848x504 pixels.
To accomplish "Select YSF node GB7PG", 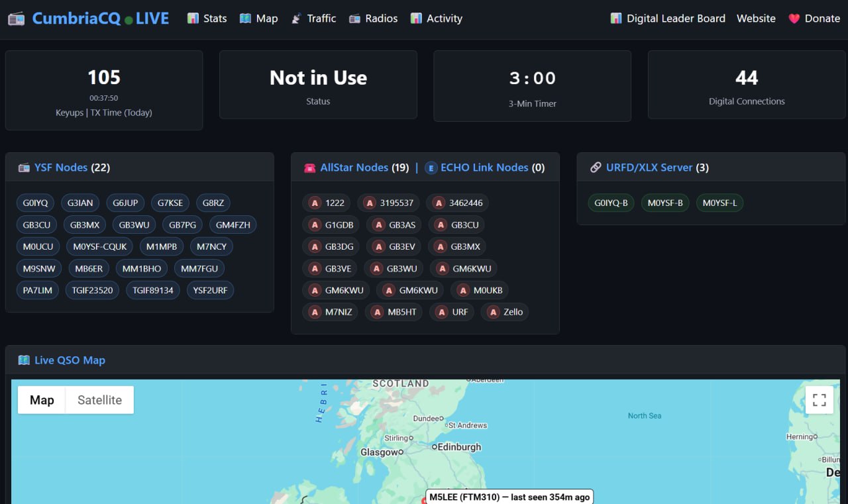I will pyautogui.click(x=182, y=225).
